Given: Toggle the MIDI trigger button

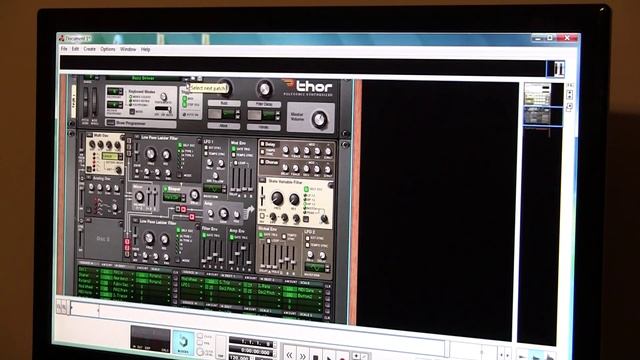Looking at the screenshot, I should click(x=184, y=99).
